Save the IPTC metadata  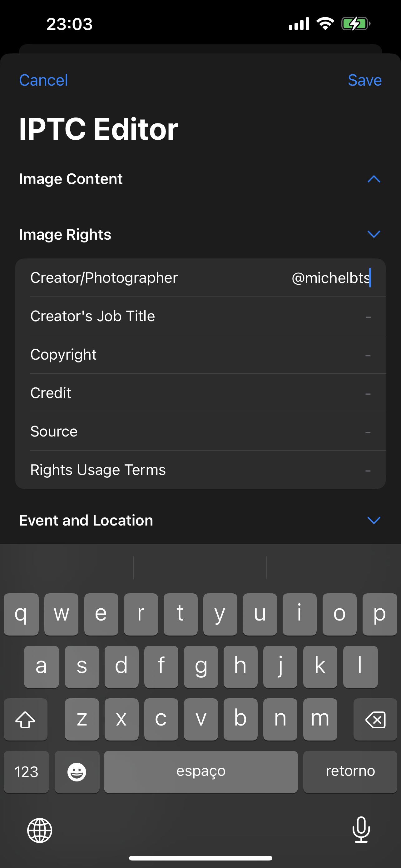click(x=365, y=80)
